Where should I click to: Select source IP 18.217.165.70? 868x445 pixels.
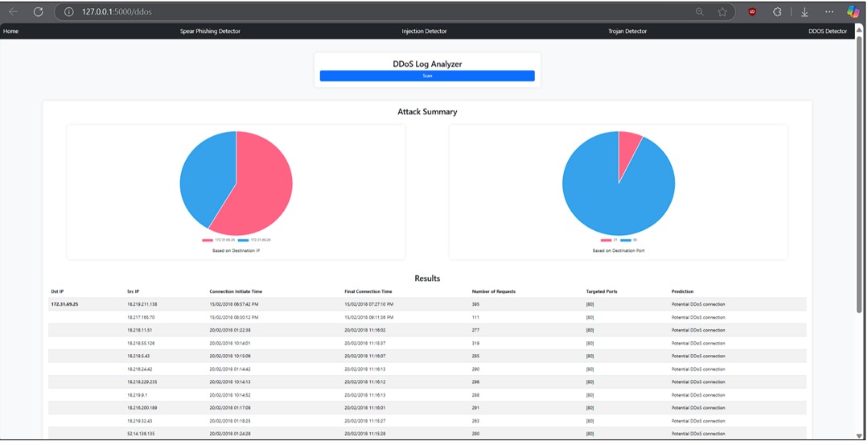point(141,318)
